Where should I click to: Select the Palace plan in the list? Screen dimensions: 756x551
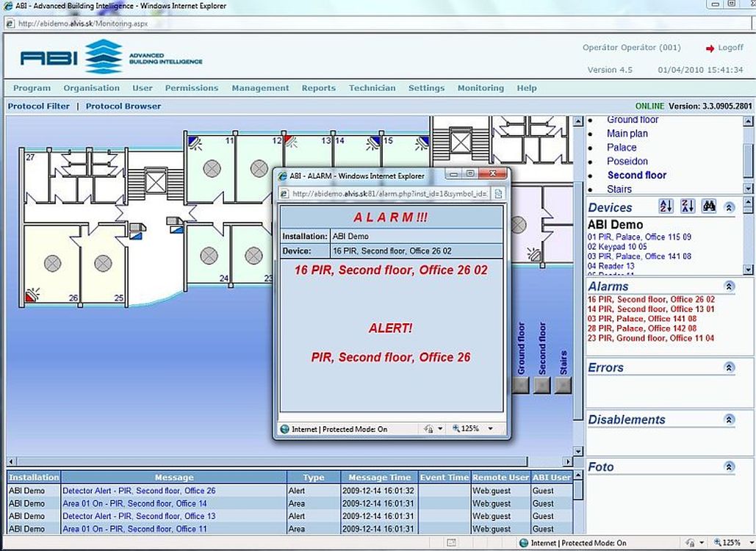pyautogui.click(x=622, y=148)
